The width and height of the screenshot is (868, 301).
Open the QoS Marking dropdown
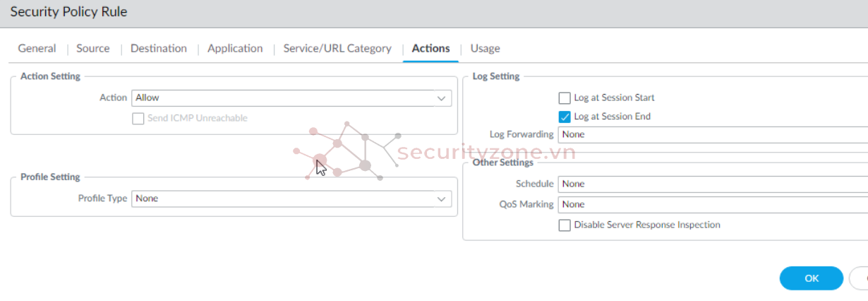click(713, 204)
